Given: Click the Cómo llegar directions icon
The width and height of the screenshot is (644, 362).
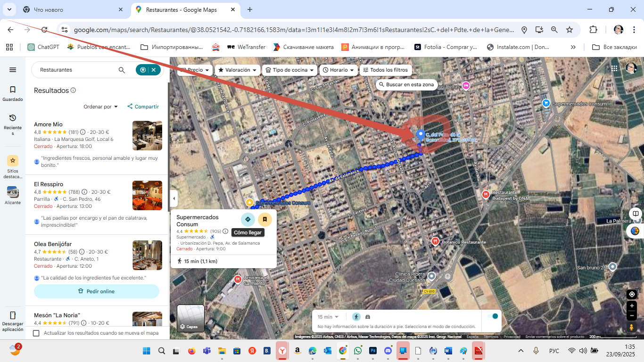Looking at the screenshot, I should 248,219.
